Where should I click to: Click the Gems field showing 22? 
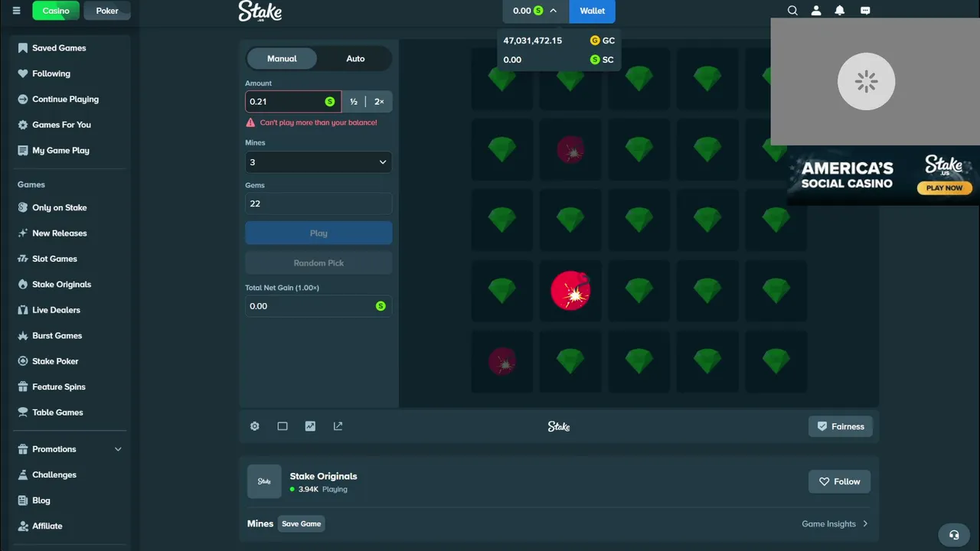318,204
